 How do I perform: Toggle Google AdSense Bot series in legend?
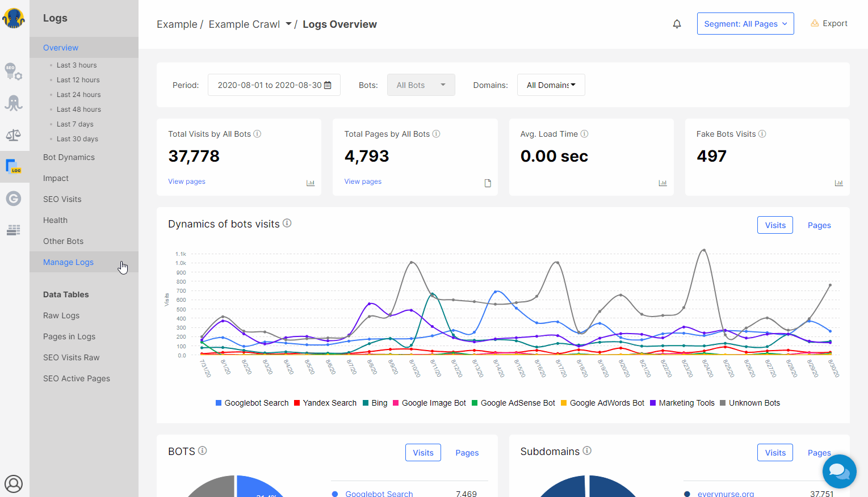pos(514,403)
